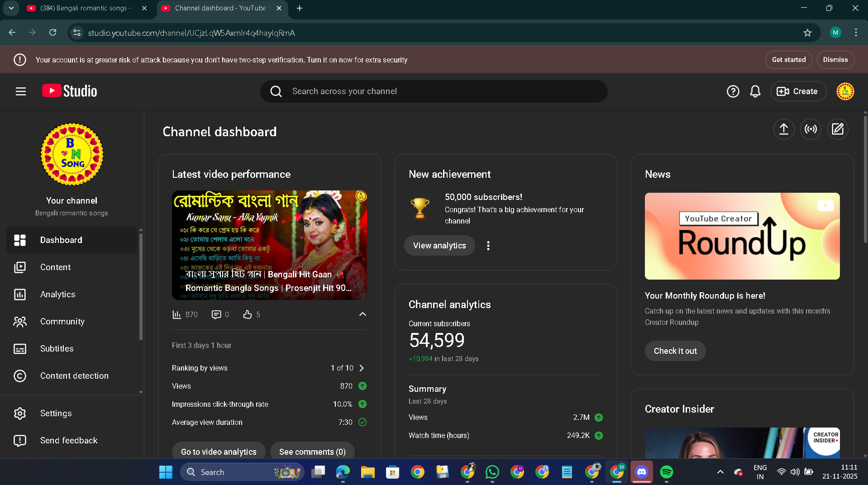Open the browser tab list dropdown

point(11,8)
